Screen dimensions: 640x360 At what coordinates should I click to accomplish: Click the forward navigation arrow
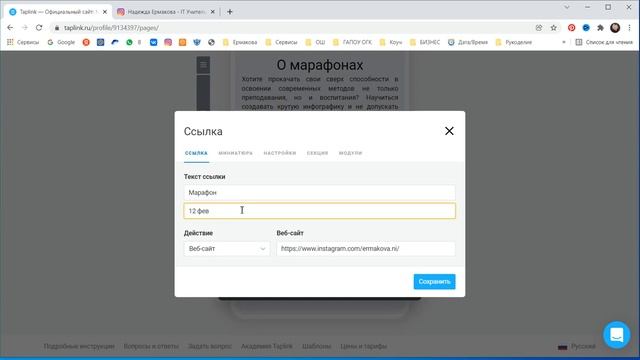click(24, 28)
